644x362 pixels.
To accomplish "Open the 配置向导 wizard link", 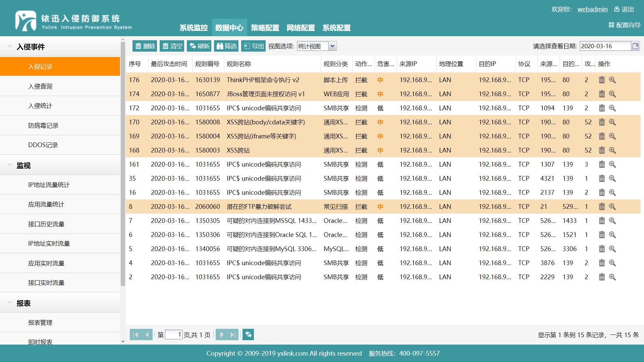I will (625, 25).
